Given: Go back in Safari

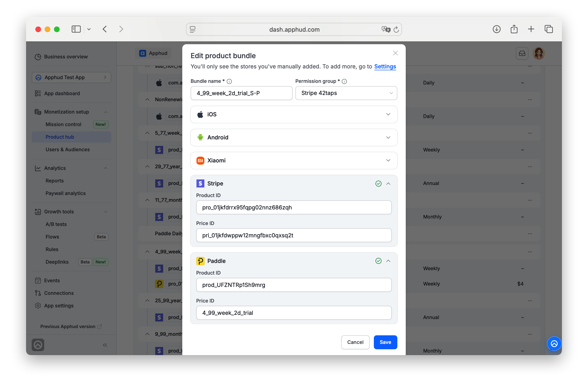Looking at the screenshot, I should click(105, 29).
